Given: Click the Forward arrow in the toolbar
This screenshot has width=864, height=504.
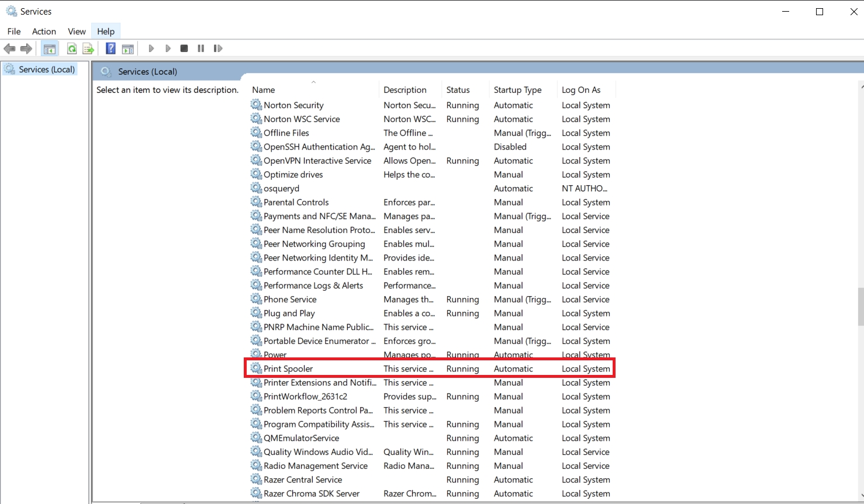Looking at the screenshot, I should [x=26, y=48].
